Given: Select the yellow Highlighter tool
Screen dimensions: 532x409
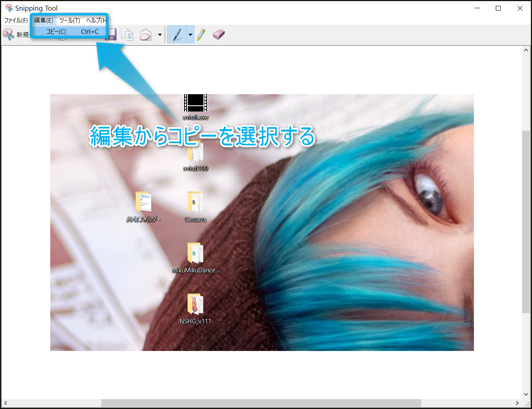Looking at the screenshot, I should [x=201, y=35].
